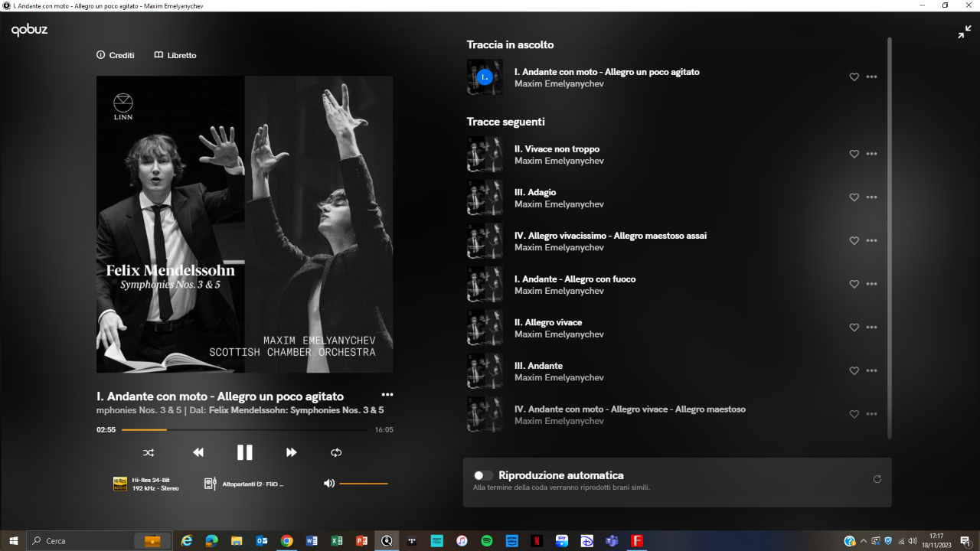Open options for I. Andante - Allegro con fuoco
This screenshot has height=551, width=980.
click(x=871, y=285)
